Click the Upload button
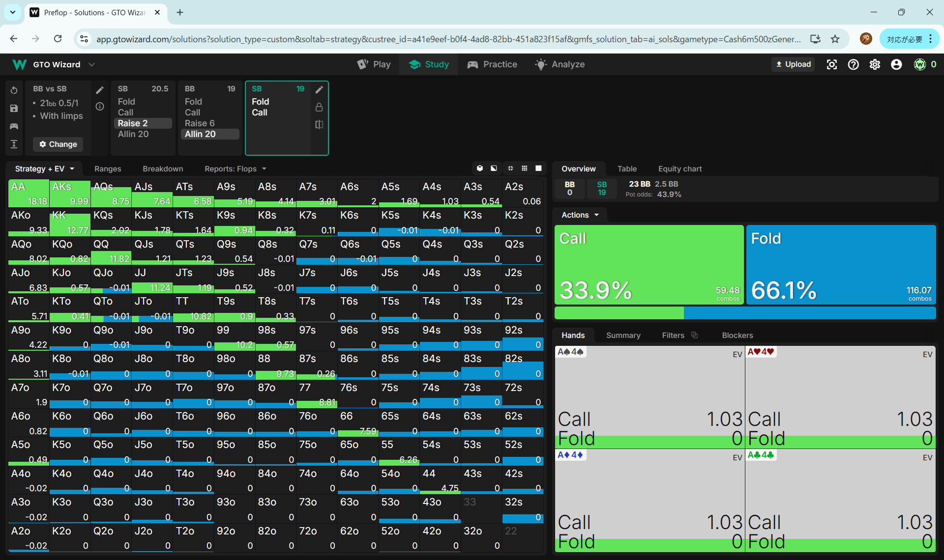The width and height of the screenshot is (944, 560). click(x=793, y=64)
